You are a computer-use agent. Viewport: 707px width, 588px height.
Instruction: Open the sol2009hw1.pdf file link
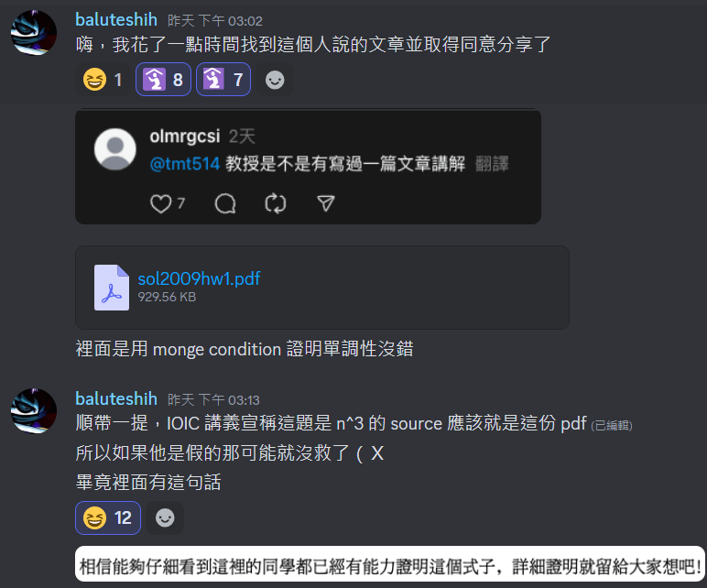199,278
